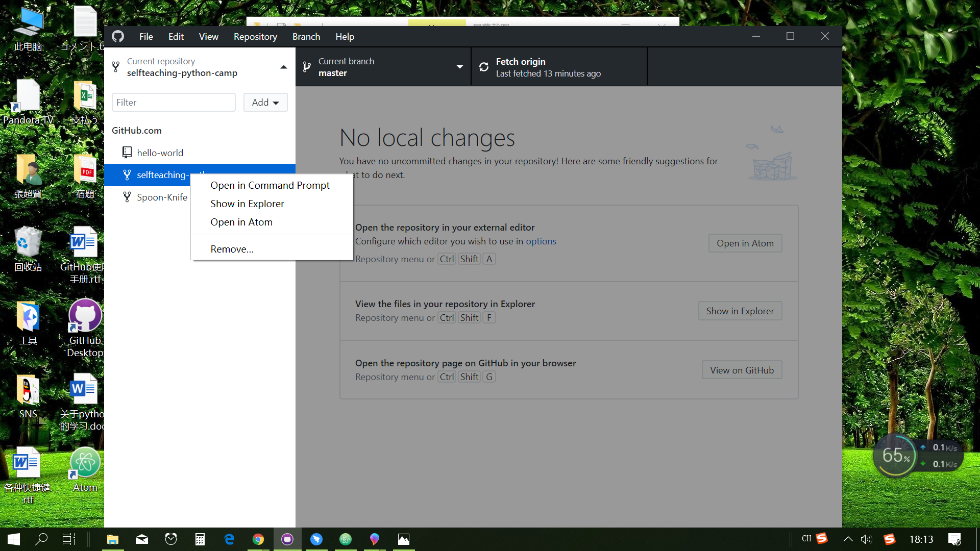
Task: Click the GitHub Octocat logo icon
Action: 118,36
